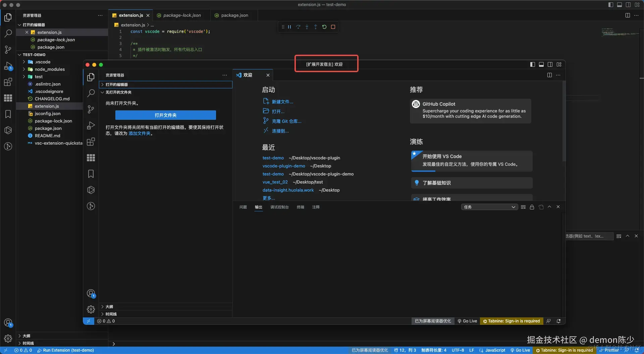
Task: Toggle bottom panel in Extension Host title bar
Action: tap(541, 64)
